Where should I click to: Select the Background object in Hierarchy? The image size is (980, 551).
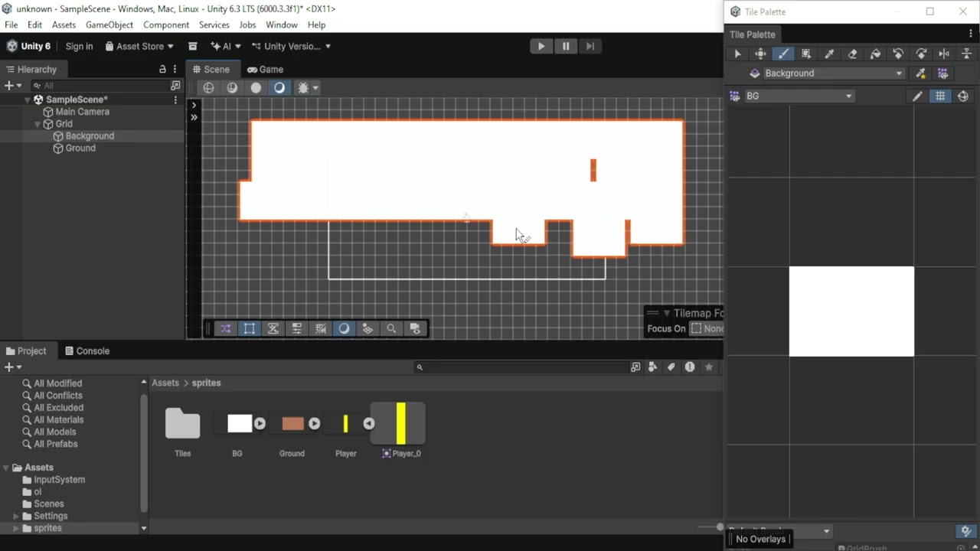(x=90, y=136)
